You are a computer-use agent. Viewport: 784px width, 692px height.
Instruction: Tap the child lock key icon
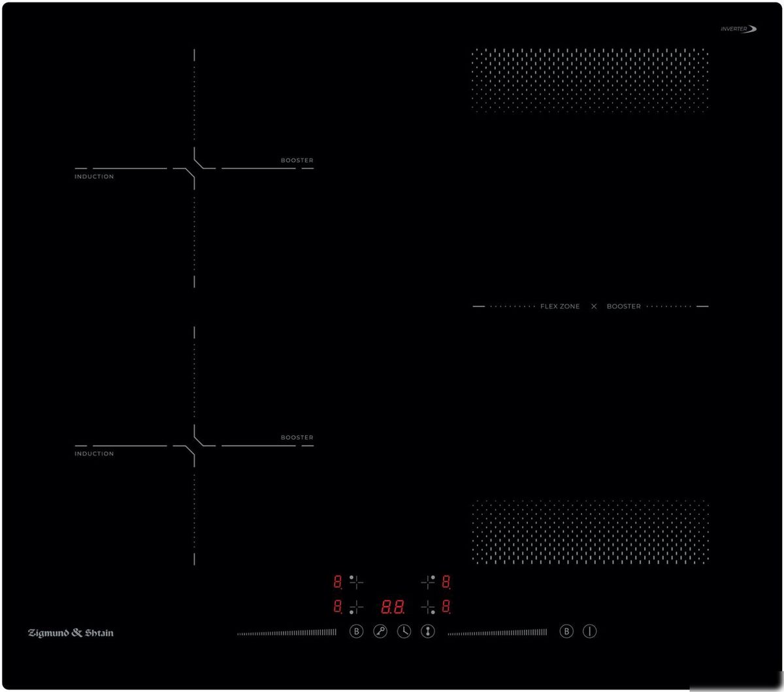[380, 631]
